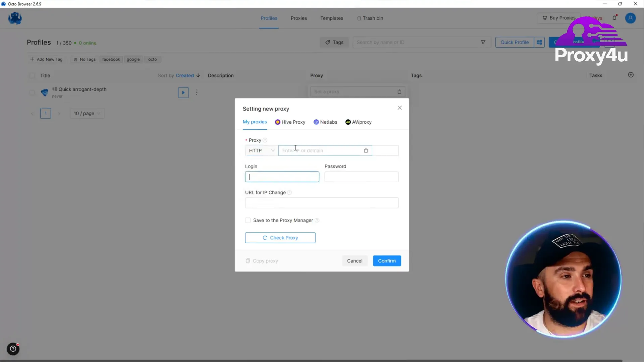Click the Tags button
The image size is (644, 362).
334,42
